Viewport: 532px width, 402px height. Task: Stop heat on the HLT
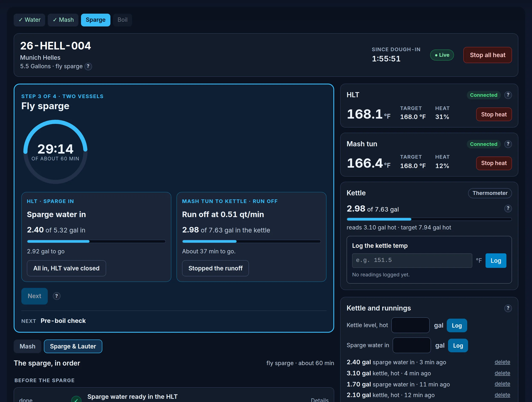(494, 115)
